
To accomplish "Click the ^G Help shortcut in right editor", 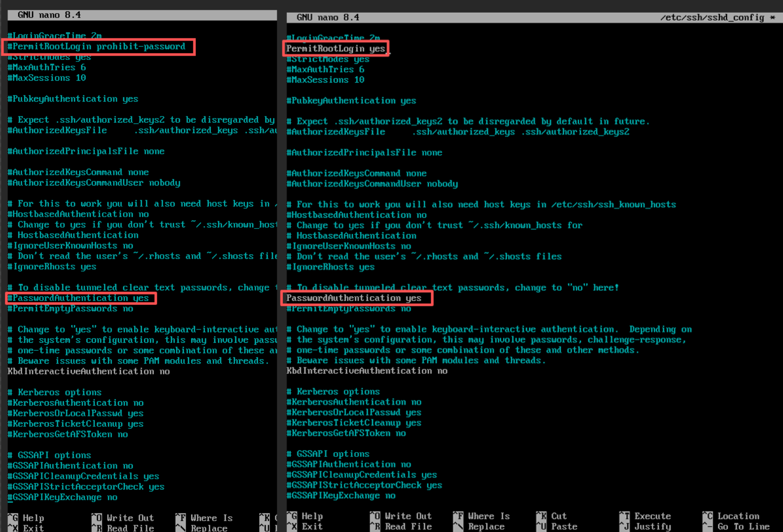I will [305, 516].
